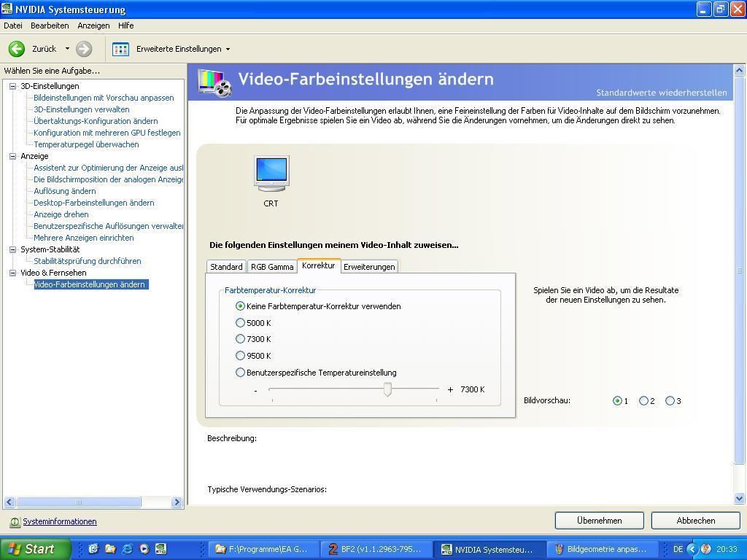
Task: Open Konfiguration mit mehreren GPU festlegen
Action: point(107,133)
